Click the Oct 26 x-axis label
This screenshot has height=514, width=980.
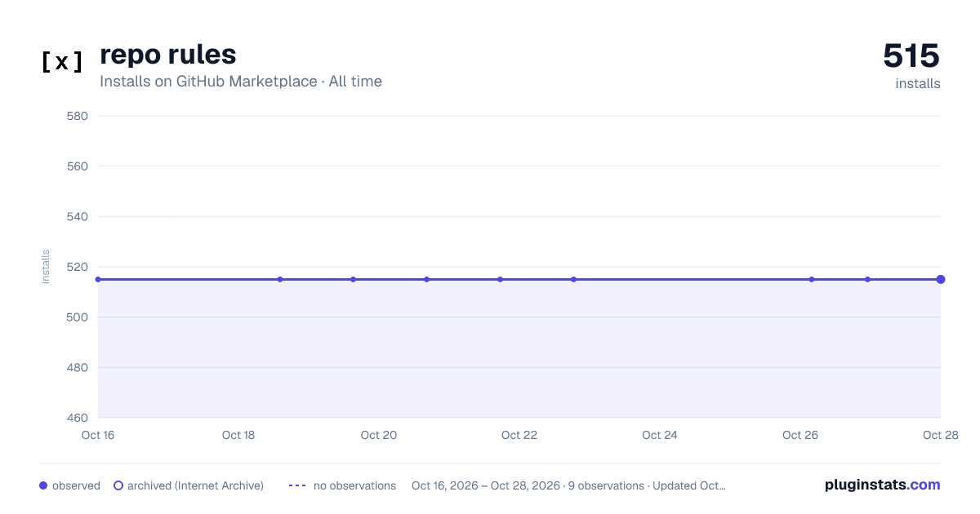tap(800, 435)
